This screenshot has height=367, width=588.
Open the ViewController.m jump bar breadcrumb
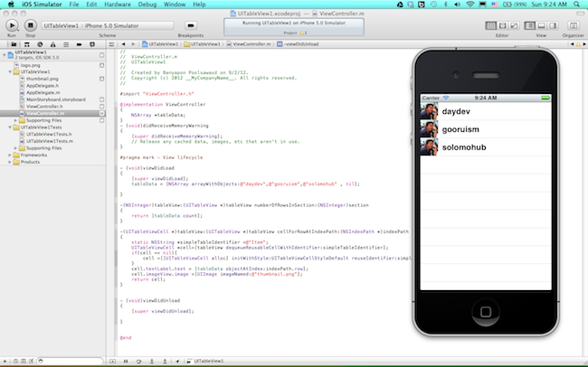click(249, 44)
